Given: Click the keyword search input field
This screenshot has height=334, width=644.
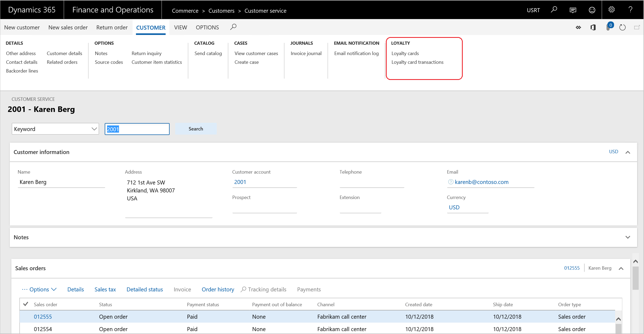Looking at the screenshot, I should click(x=137, y=129).
